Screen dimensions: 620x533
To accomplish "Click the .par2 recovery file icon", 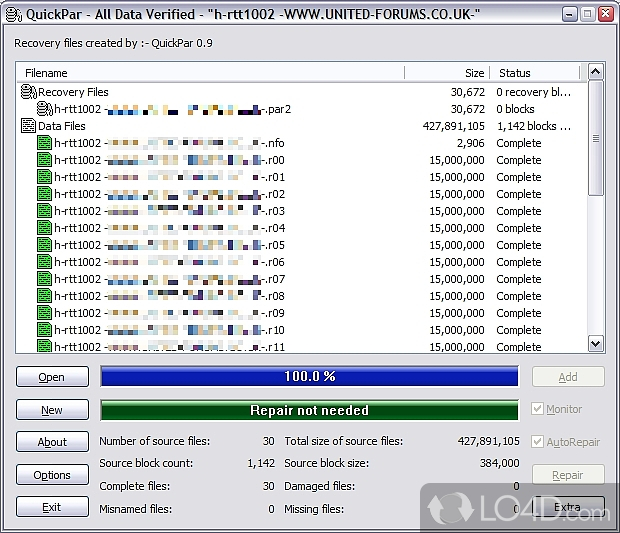I will [45, 109].
